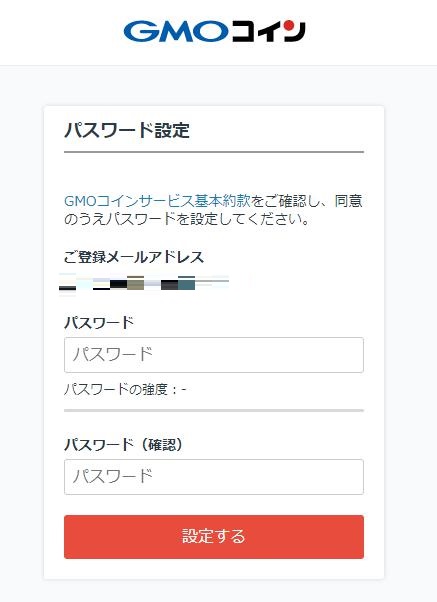This screenshot has height=602, width=437.
Task: Click the black コイン lettering of logo
Action: point(268,31)
